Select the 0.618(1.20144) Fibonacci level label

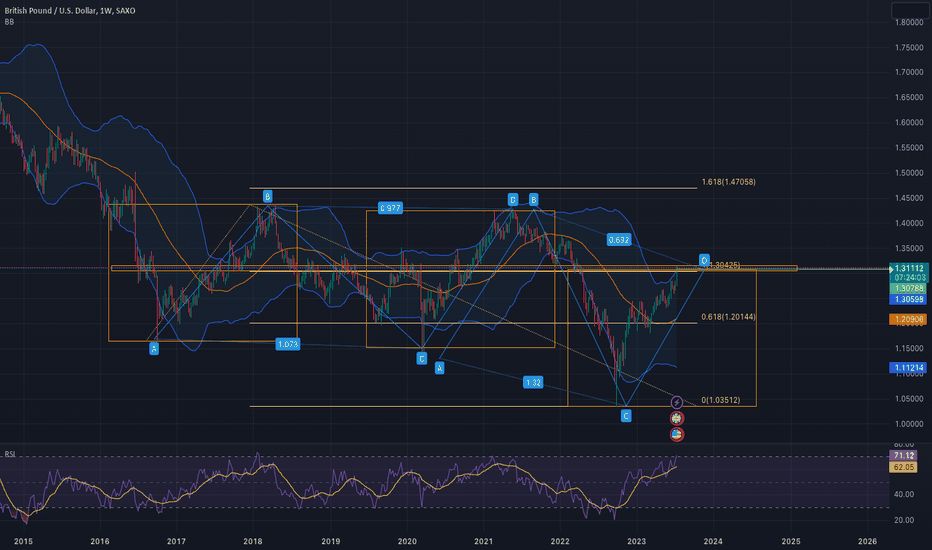(x=728, y=317)
